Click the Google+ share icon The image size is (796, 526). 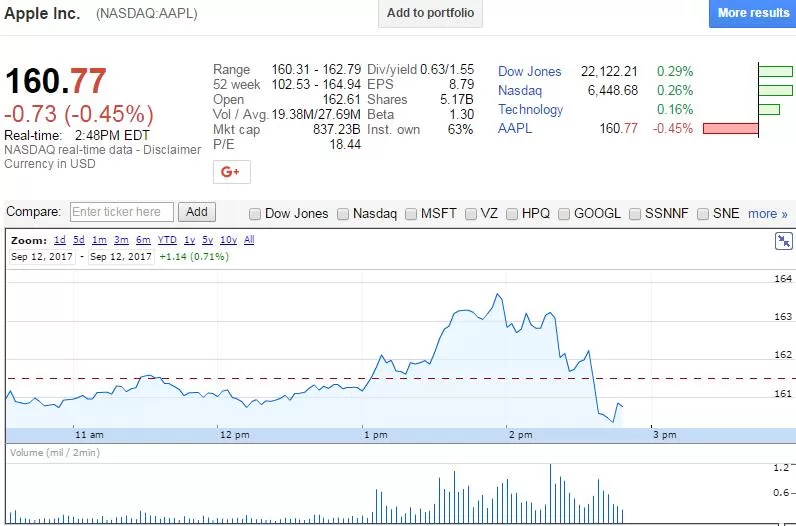[x=231, y=172]
